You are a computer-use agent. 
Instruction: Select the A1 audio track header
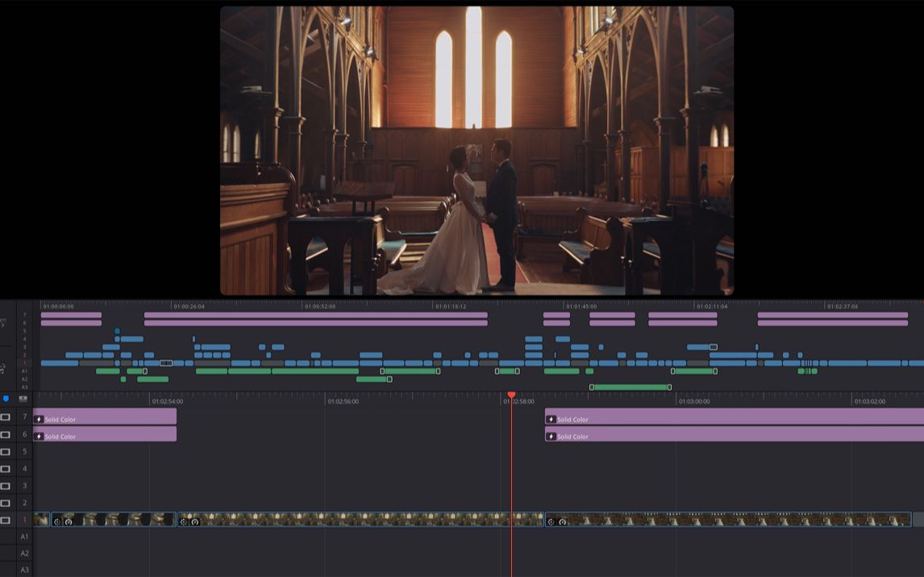(x=24, y=537)
